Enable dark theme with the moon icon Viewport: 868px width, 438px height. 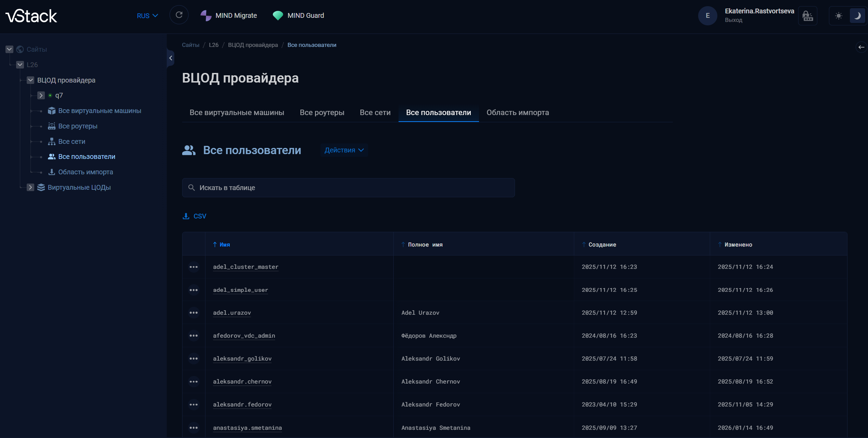point(857,16)
